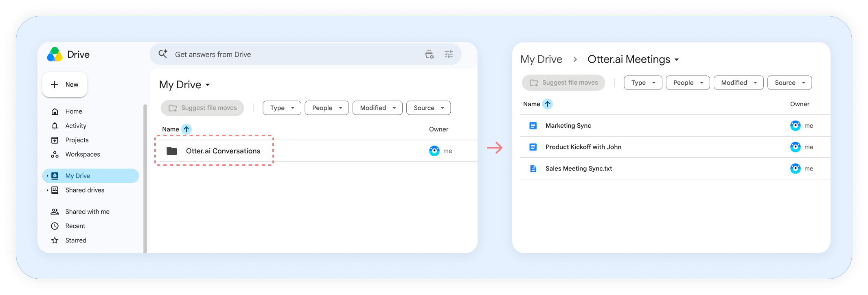The image size is (868, 295).
Task: Open the search chips settings icon
Action: [430, 54]
